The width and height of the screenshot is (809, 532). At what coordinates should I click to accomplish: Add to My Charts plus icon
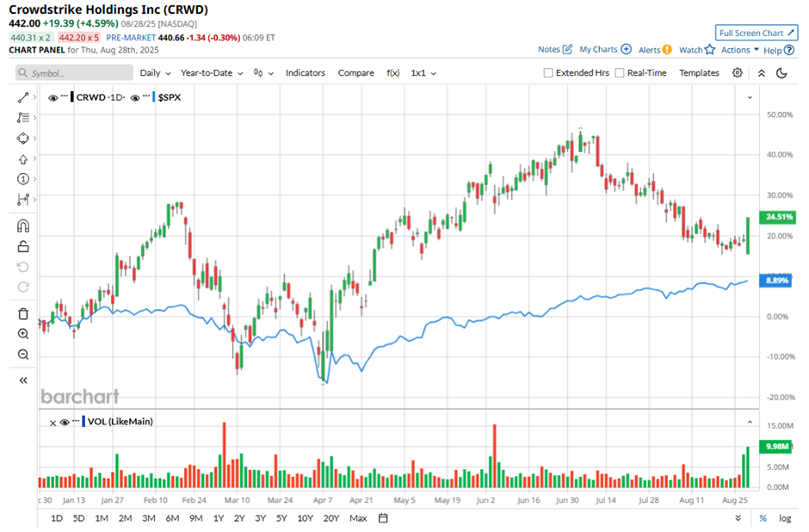pos(626,50)
